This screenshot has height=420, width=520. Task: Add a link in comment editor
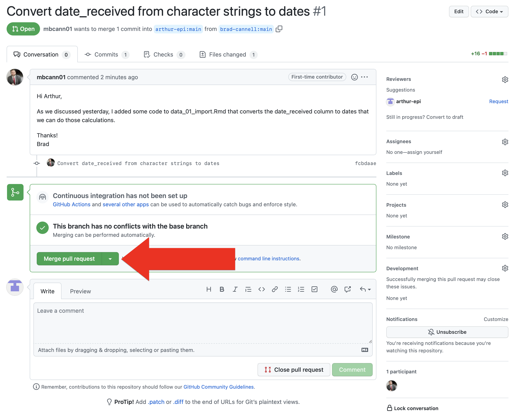coord(275,289)
